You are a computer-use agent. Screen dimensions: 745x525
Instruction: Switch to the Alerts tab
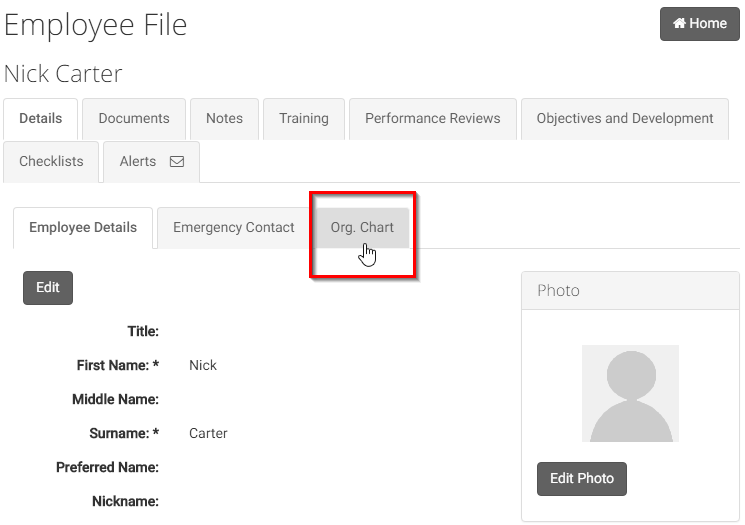coord(152,162)
